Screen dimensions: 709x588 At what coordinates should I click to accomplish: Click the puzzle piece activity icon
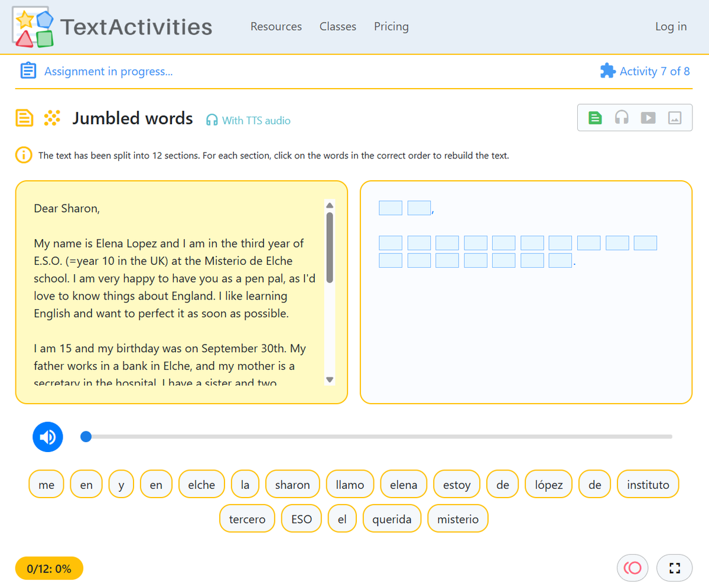[x=607, y=71]
